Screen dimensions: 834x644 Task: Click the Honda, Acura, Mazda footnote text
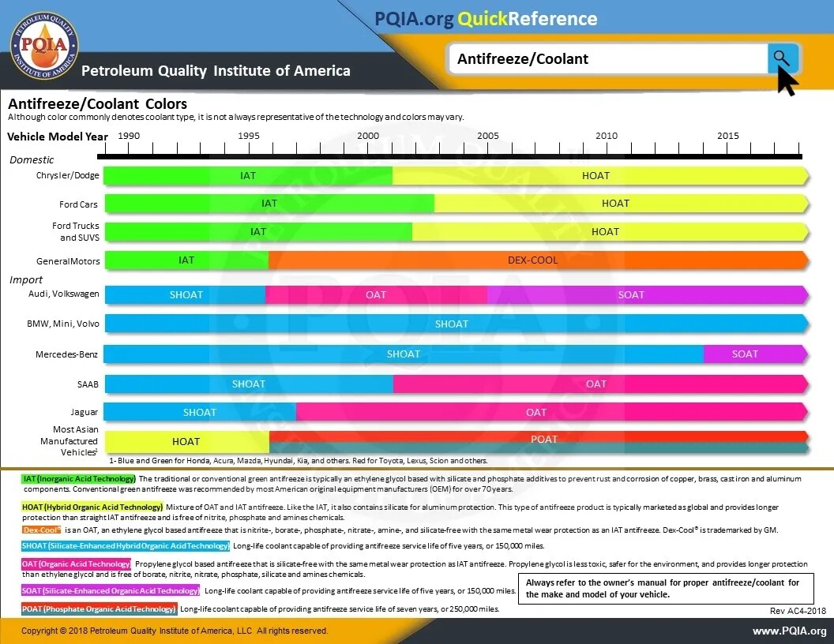click(299, 461)
